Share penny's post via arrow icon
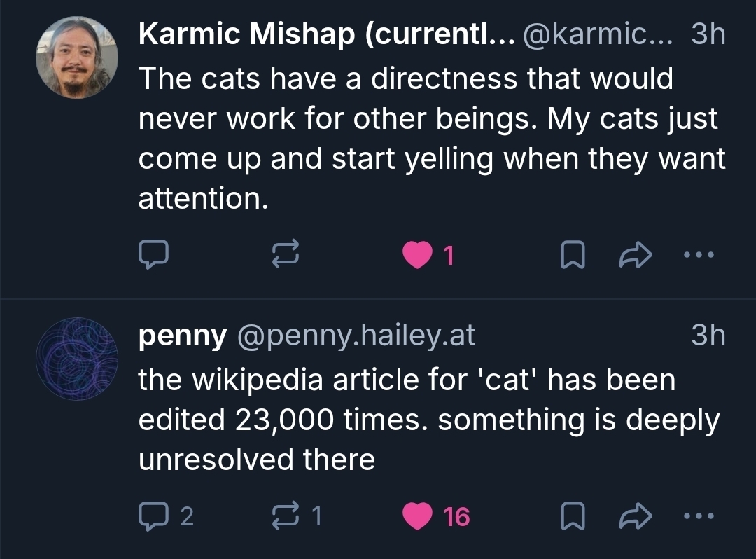The height and width of the screenshot is (559, 756). 636,517
